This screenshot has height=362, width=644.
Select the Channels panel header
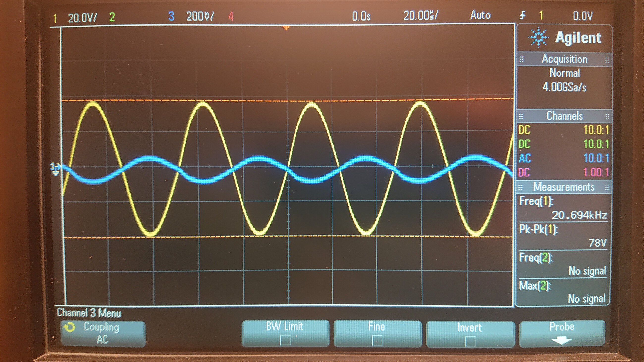click(x=564, y=116)
